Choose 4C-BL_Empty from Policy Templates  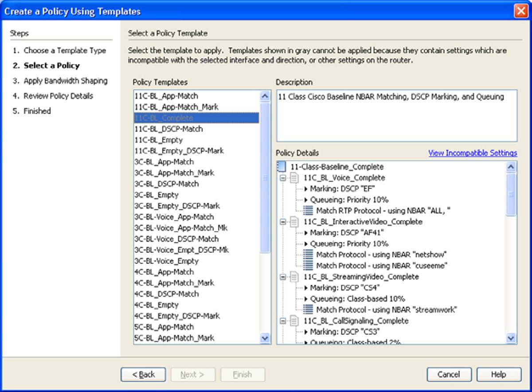point(156,305)
